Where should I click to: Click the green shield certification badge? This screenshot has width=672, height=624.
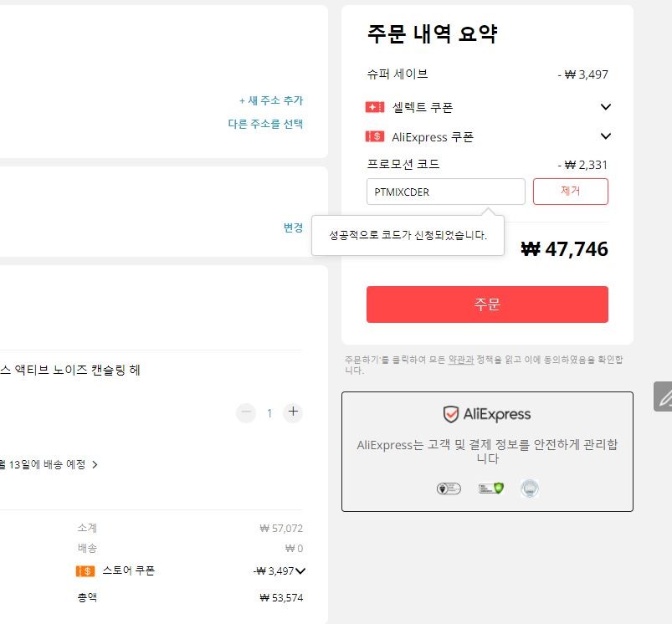[491, 488]
